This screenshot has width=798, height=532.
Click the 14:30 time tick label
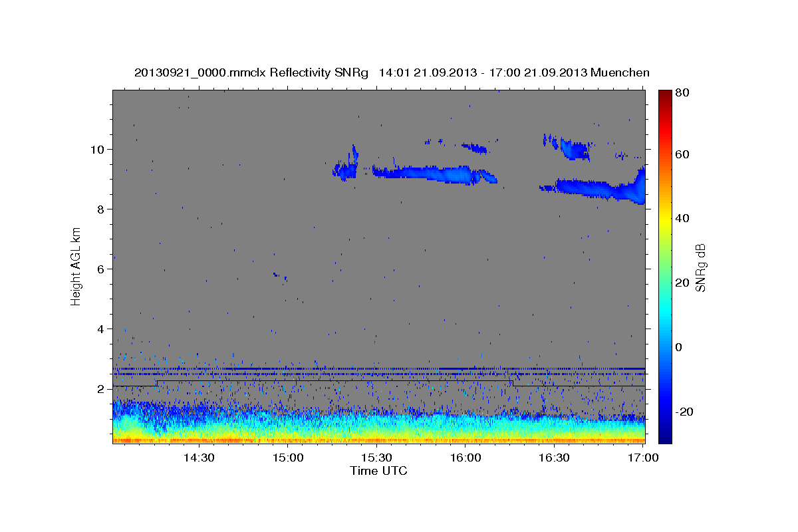tap(199, 458)
